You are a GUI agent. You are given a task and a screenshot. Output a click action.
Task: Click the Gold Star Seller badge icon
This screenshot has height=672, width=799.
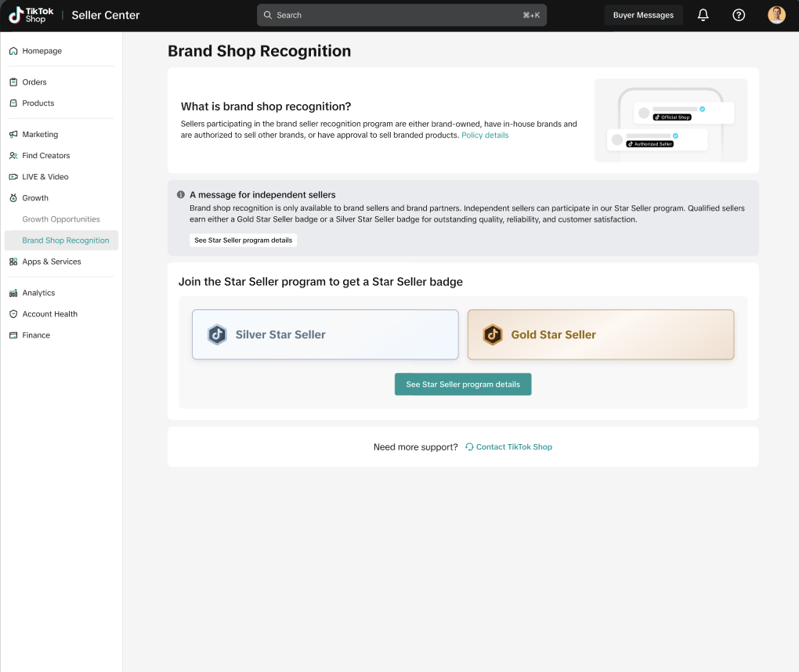click(493, 334)
